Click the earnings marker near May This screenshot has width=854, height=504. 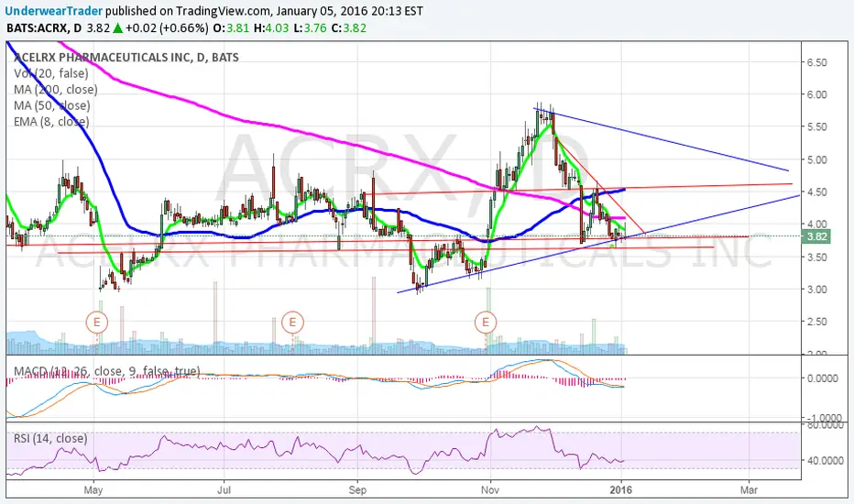[x=97, y=322]
